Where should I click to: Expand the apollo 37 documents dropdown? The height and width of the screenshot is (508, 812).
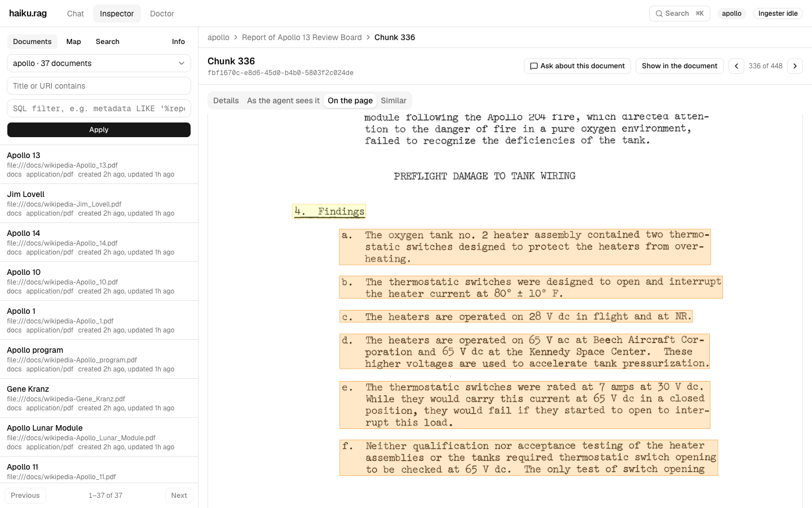99,63
